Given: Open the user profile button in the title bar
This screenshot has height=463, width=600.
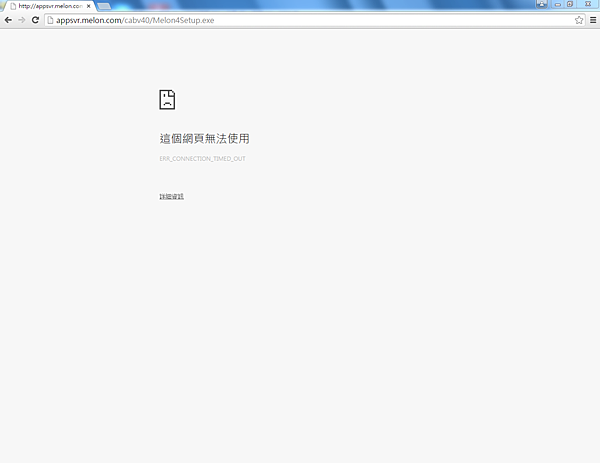Looking at the screenshot, I should point(541,4).
